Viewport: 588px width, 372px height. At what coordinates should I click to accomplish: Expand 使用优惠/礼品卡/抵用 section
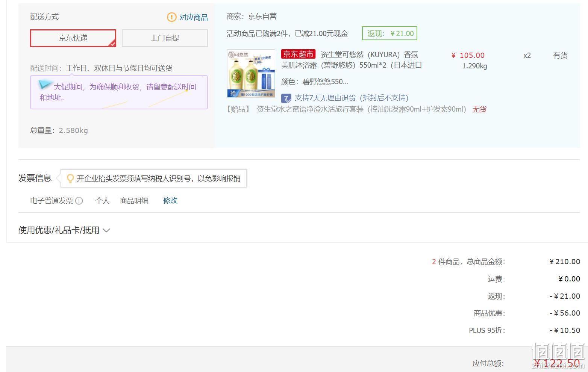pos(64,230)
